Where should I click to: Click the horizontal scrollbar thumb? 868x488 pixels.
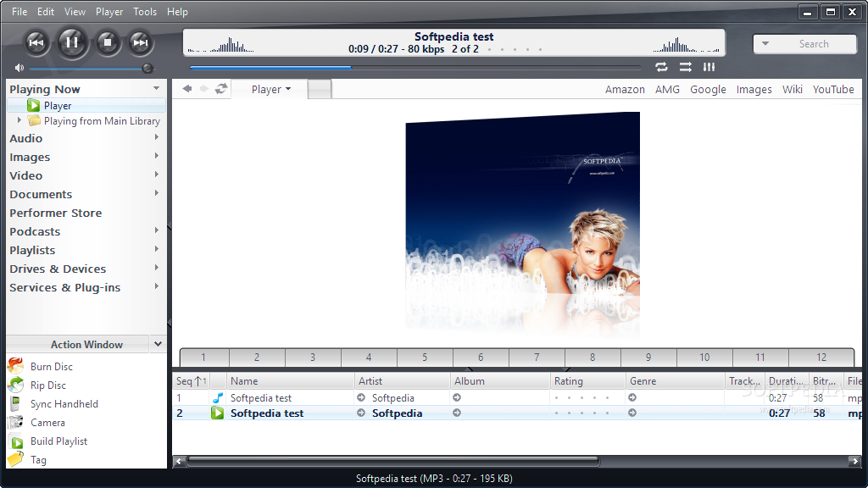click(393, 461)
